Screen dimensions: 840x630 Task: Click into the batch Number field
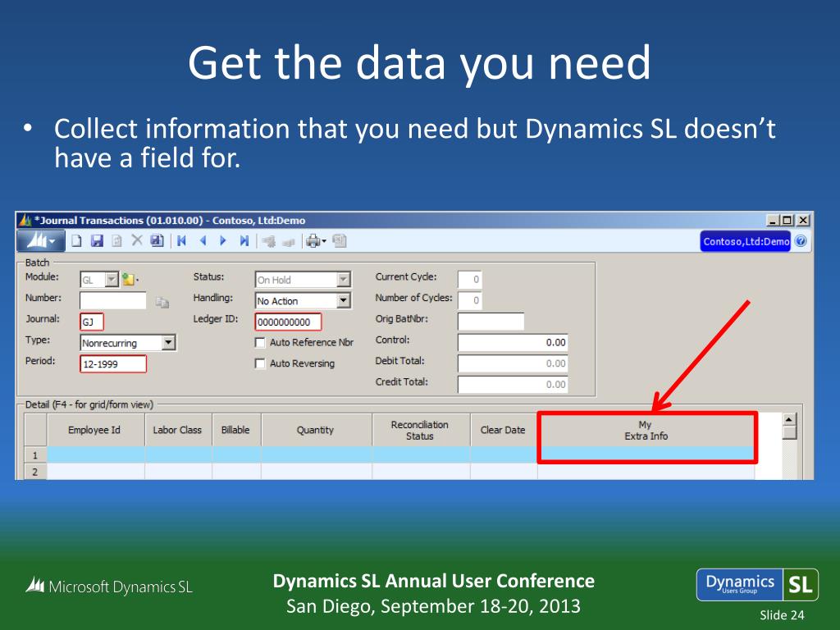click(113, 300)
